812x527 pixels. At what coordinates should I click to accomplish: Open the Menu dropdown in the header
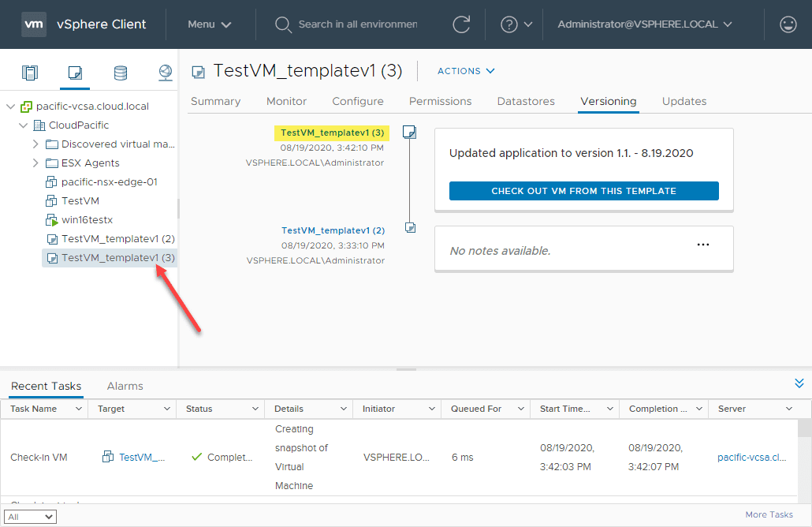(210, 24)
